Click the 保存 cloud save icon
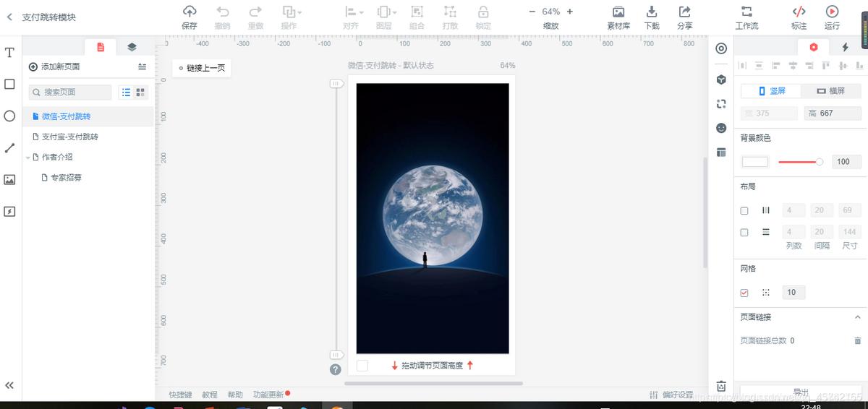This screenshot has width=868, height=409. point(190,12)
